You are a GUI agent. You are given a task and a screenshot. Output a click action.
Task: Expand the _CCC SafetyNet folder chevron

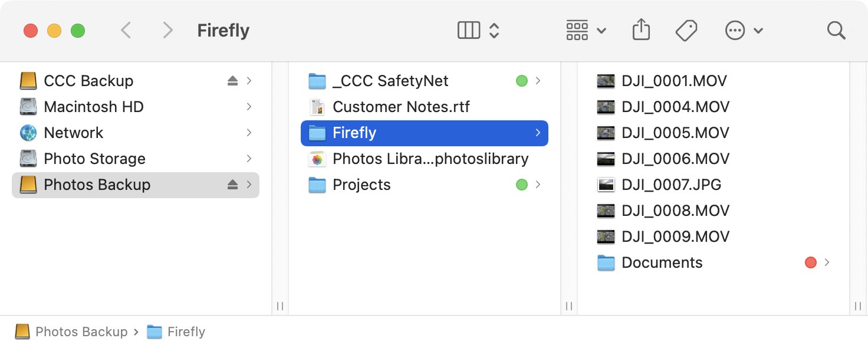[x=538, y=81]
